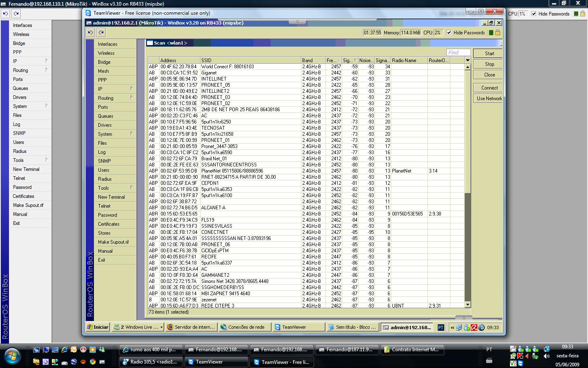The height and width of the screenshot is (368, 588).
Task: Open Wireless in the admin WinBox menu
Action: (x=116, y=53)
